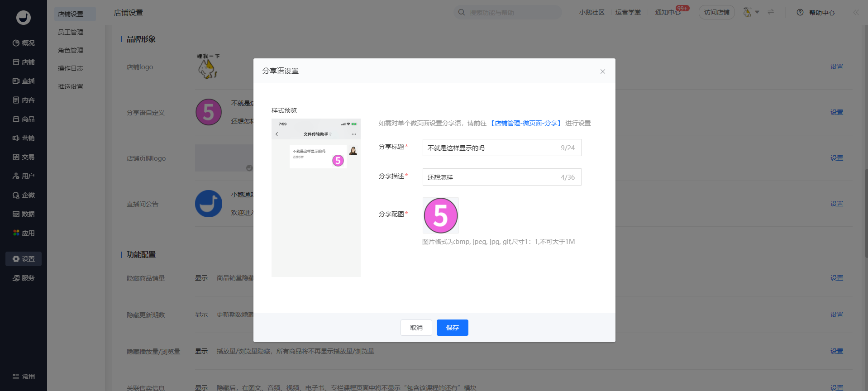Click the goose logo in the sidebar
The image size is (868, 391).
click(24, 18)
